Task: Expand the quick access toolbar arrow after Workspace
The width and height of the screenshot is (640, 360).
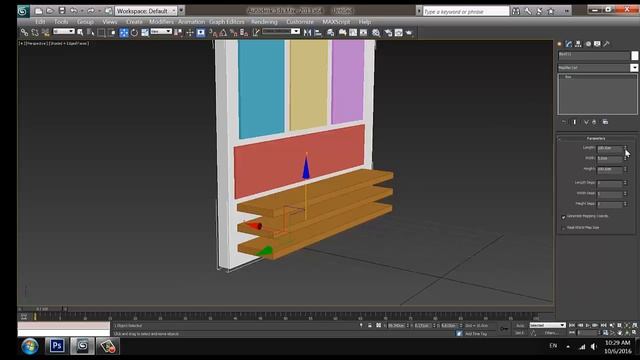Action: point(182,11)
